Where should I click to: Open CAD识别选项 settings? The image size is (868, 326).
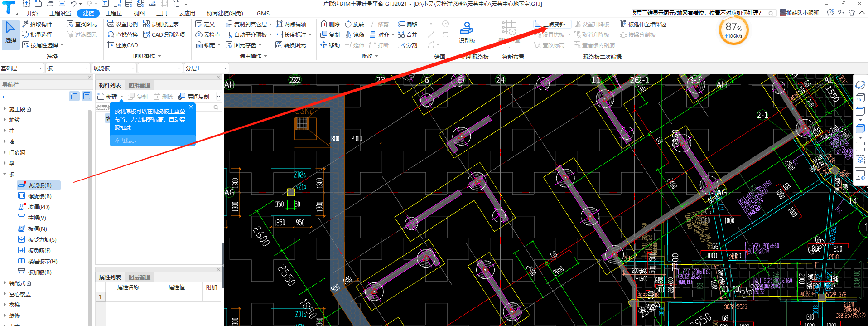pyautogui.click(x=164, y=34)
